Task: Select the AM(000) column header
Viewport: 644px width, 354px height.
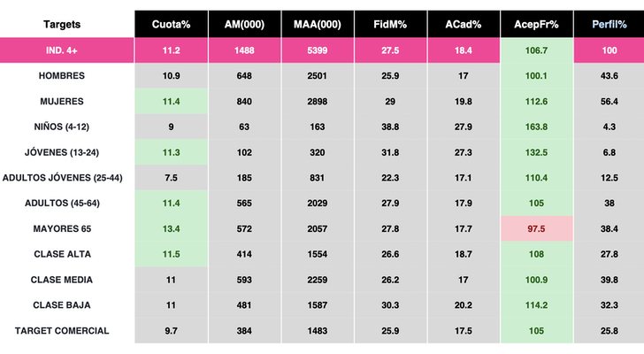Action: [x=244, y=25]
